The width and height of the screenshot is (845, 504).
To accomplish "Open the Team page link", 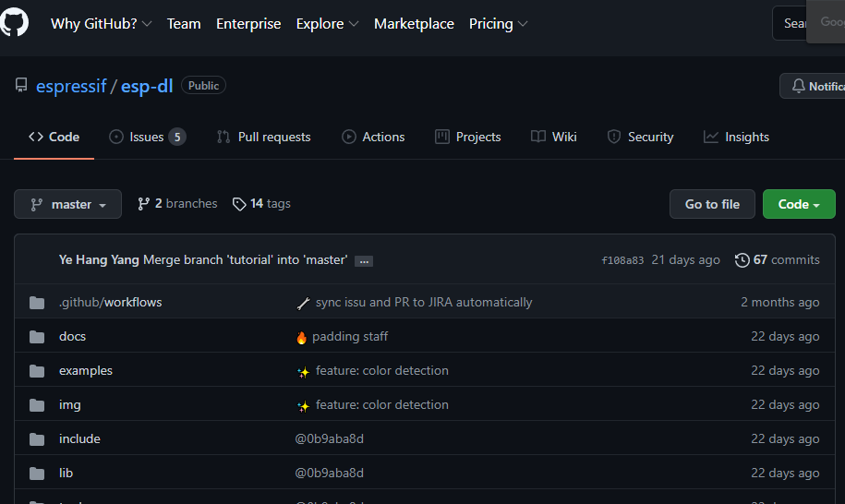I will click(184, 24).
